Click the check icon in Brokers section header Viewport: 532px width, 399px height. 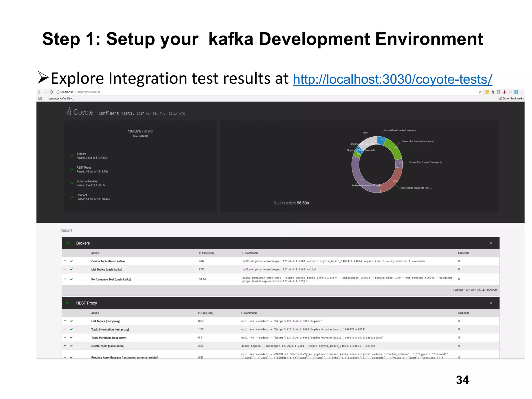pyautogui.click(x=68, y=243)
